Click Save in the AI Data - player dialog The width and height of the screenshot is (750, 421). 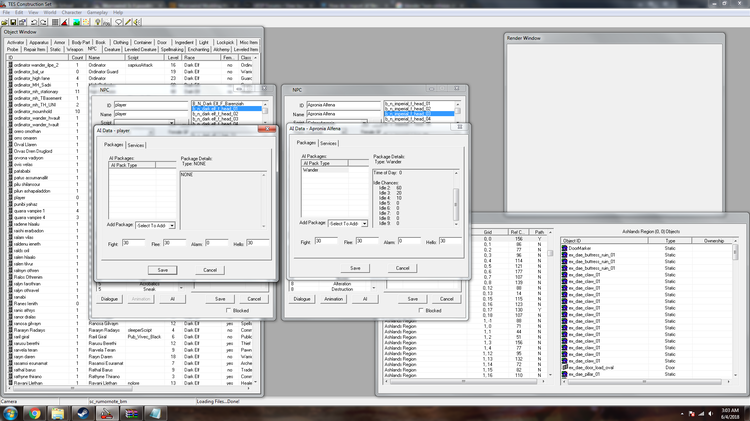tap(163, 270)
